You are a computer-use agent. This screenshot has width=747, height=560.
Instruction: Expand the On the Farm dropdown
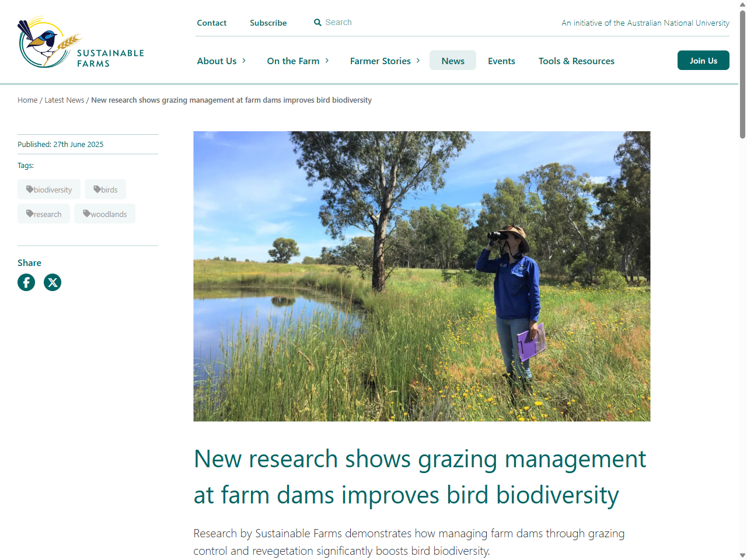coord(298,61)
